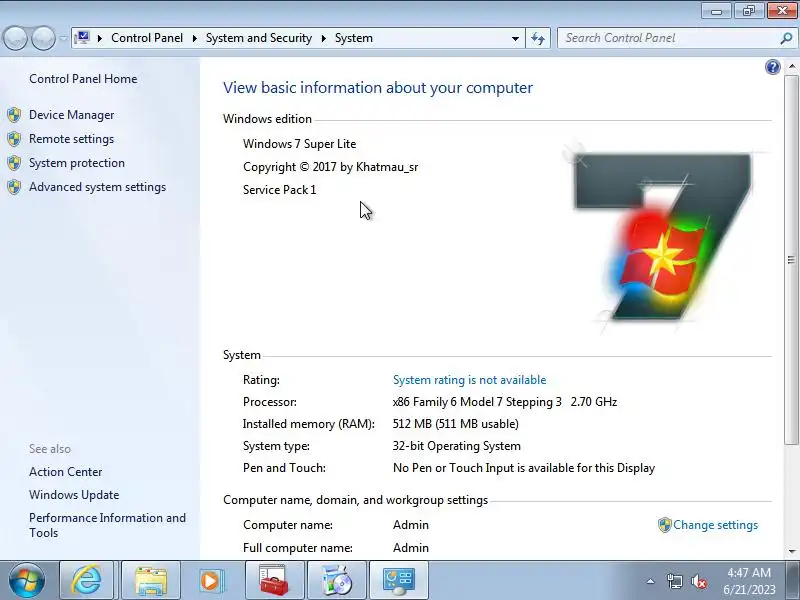
Task: Click the search magnifier icon
Action: pyautogui.click(x=786, y=38)
